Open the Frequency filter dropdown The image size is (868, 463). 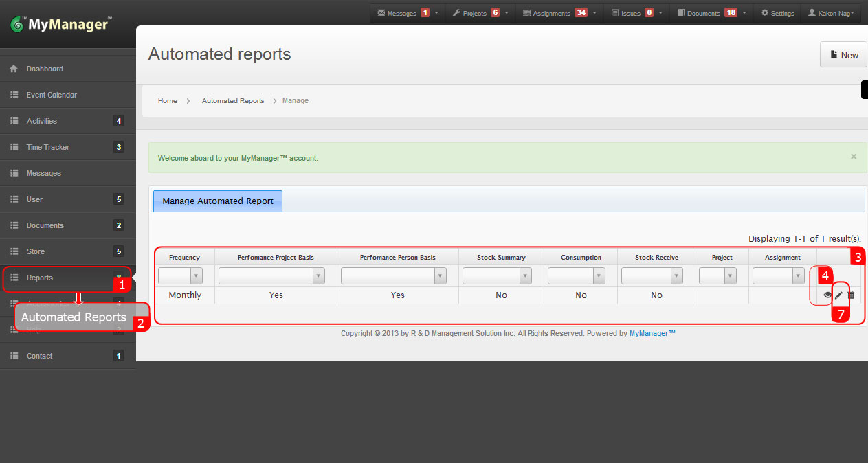click(x=180, y=275)
